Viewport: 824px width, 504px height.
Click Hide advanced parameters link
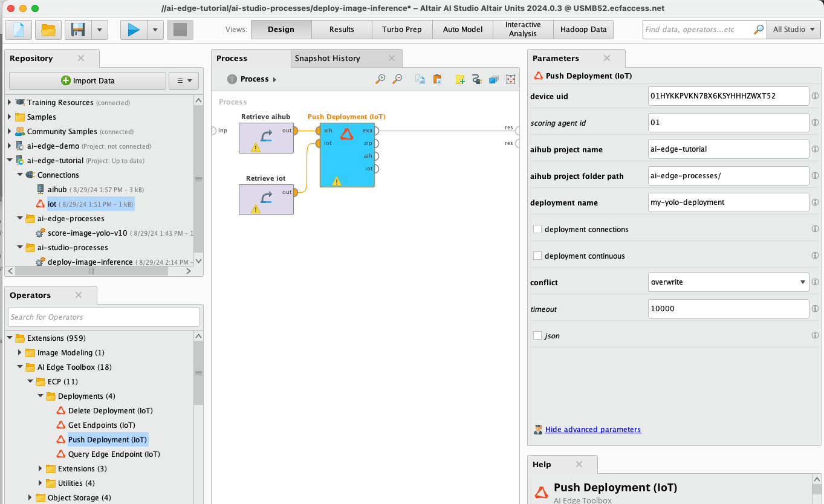click(x=592, y=429)
